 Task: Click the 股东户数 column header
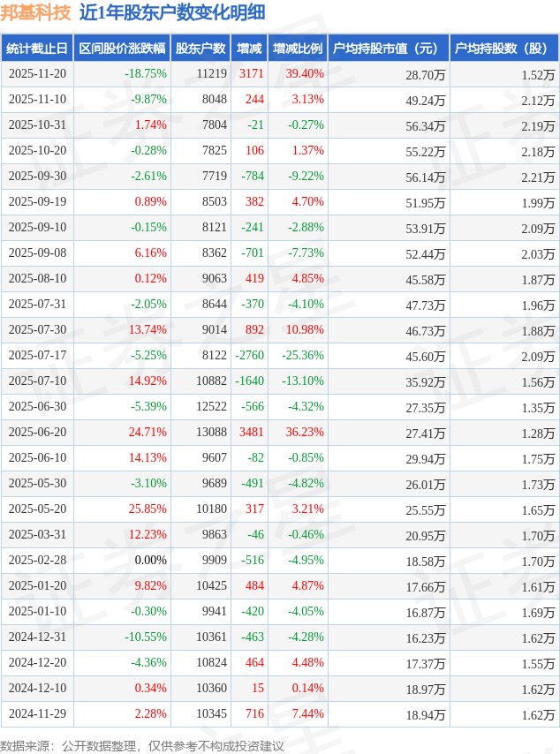click(x=200, y=49)
